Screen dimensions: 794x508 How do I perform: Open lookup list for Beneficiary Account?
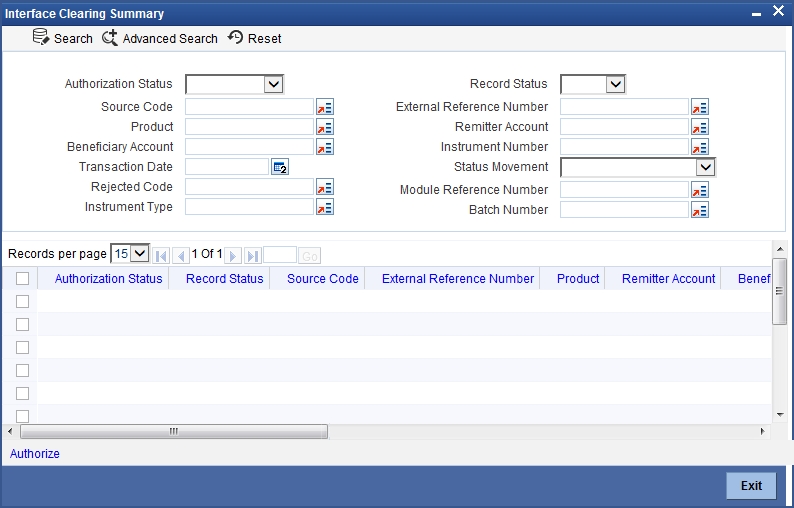[x=325, y=147]
